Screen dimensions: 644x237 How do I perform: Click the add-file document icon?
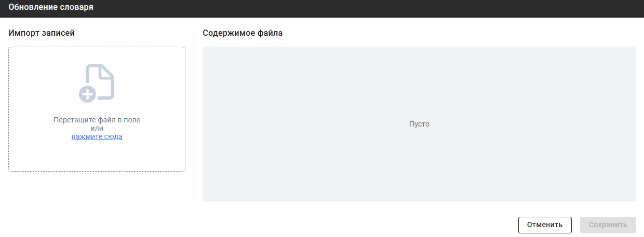pos(99,81)
